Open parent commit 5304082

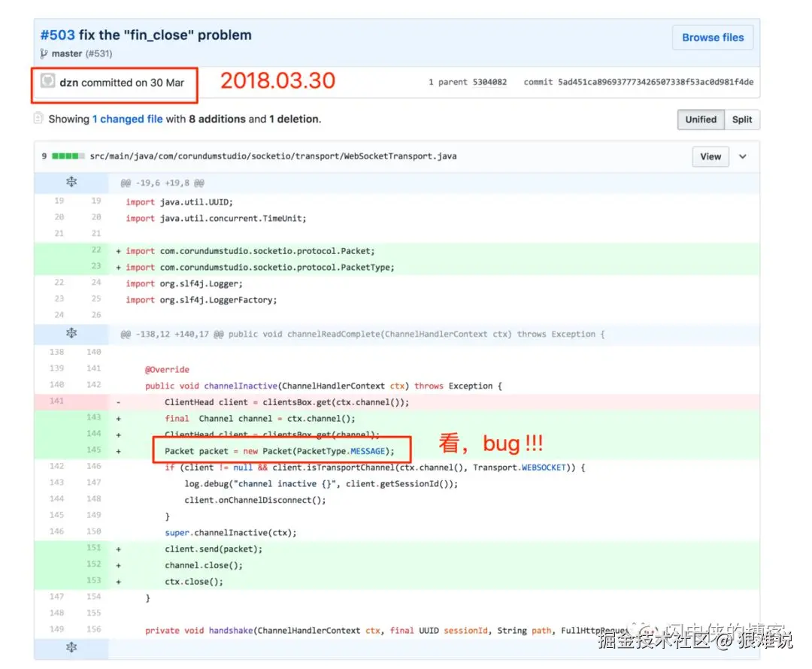pos(489,82)
